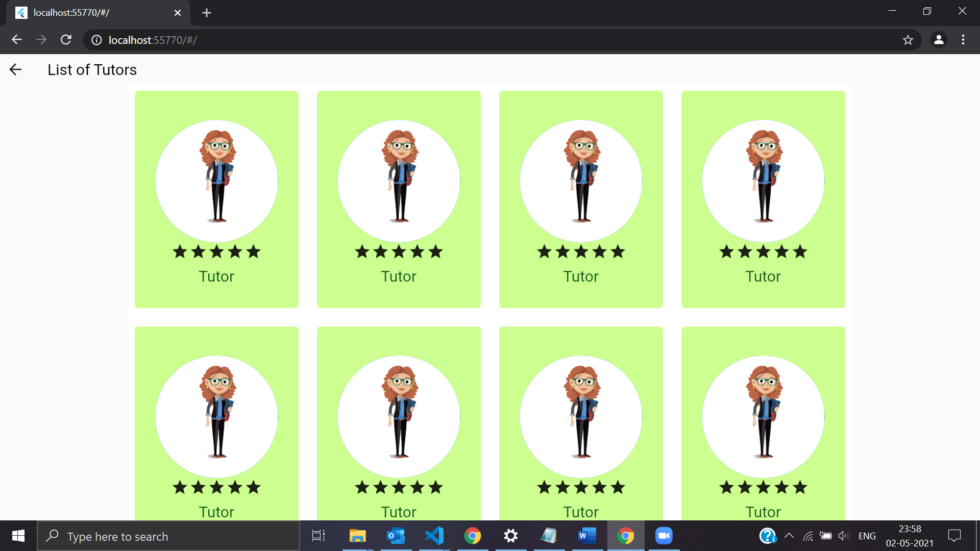Show hidden system tray icons chevron
Image resolution: width=980 pixels, height=551 pixels.
click(x=789, y=536)
